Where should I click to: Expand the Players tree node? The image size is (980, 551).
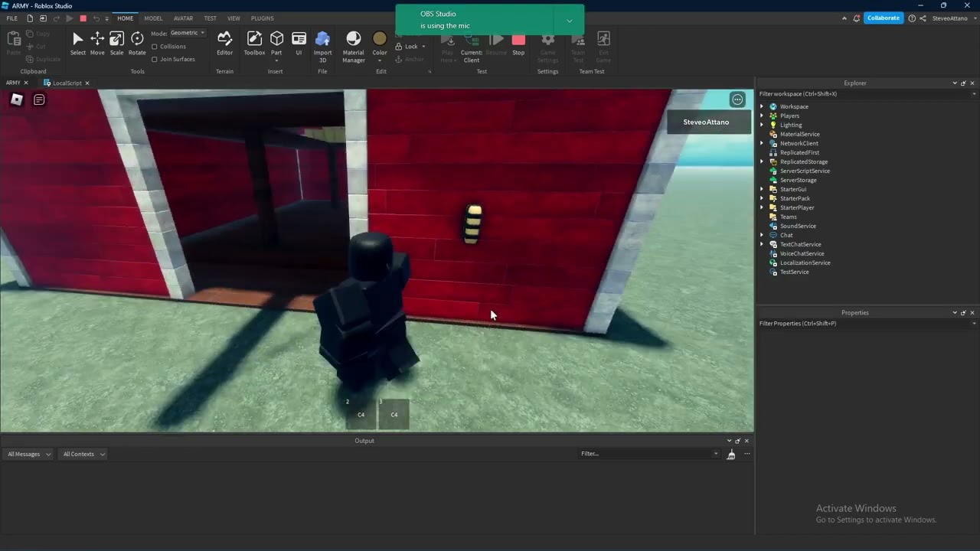(x=762, y=116)
